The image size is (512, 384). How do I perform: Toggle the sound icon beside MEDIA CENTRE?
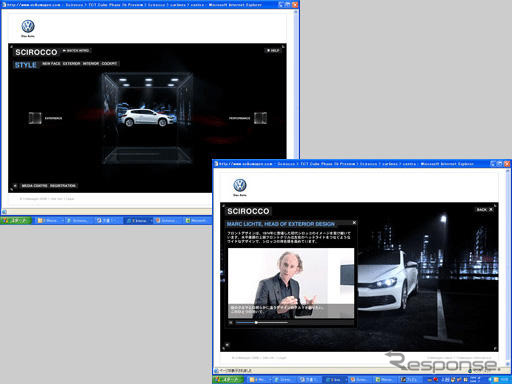tap(15, 186)
